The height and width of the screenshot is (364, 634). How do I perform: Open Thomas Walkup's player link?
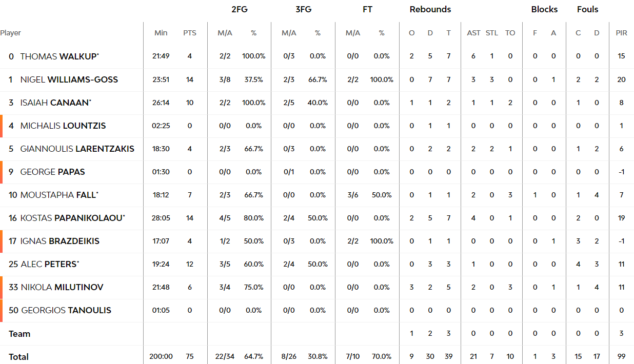point(59,56)
